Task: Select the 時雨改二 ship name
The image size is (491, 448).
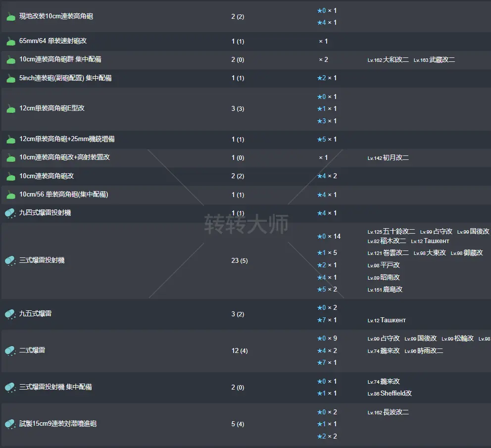Action: (x=430, y=351)
